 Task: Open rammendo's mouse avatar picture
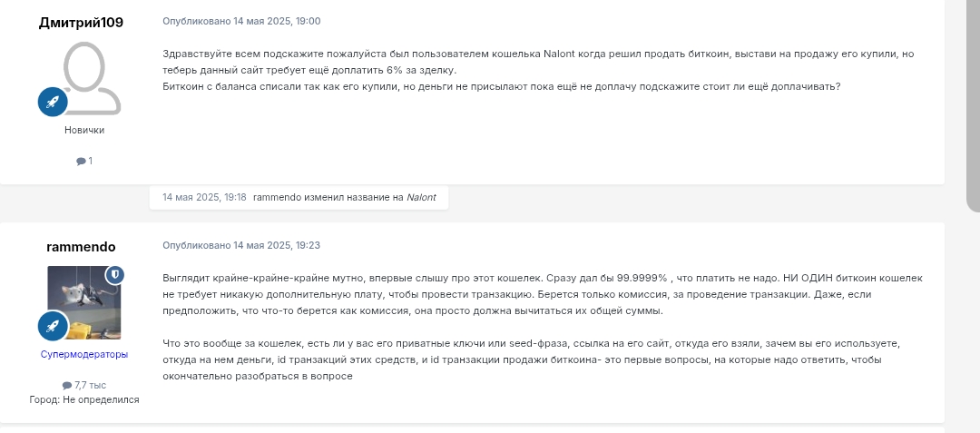(x=84, y=302)
